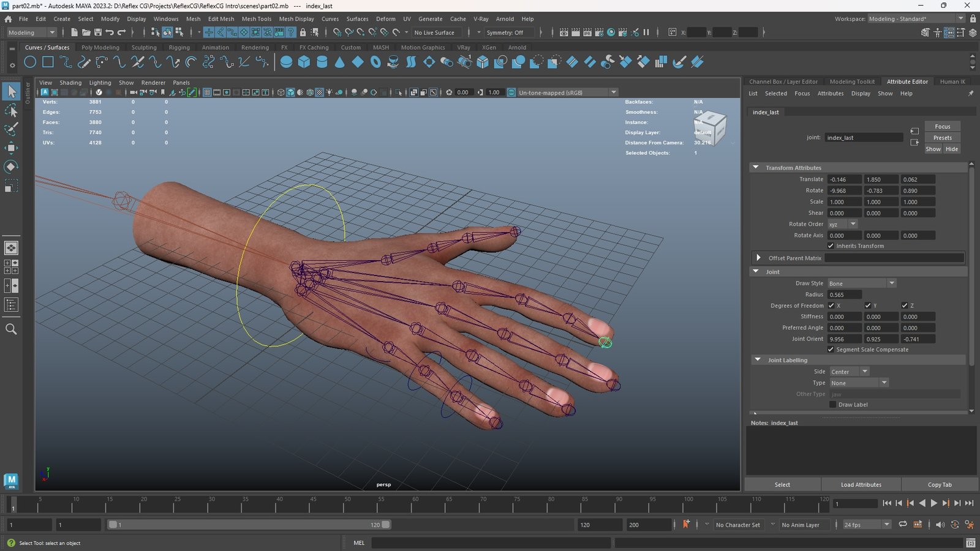This screenshot has height=551, width=980.
Task: Click the Radius input field
Action: point(844,294)
